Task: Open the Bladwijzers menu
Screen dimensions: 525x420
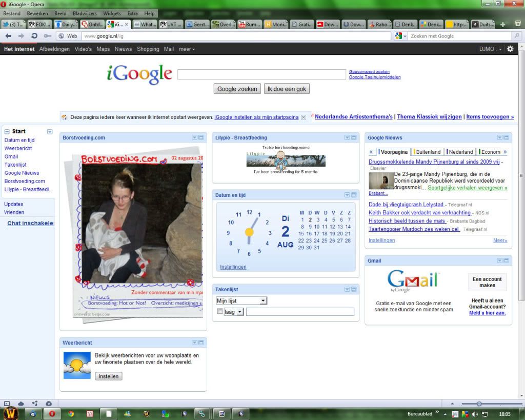Action: pos(85,13)
